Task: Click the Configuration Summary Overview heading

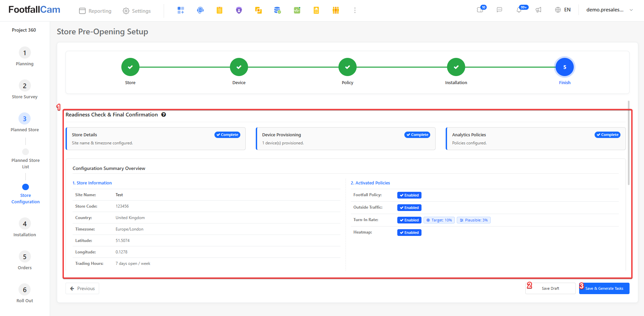Action: [x=109, y=168]
